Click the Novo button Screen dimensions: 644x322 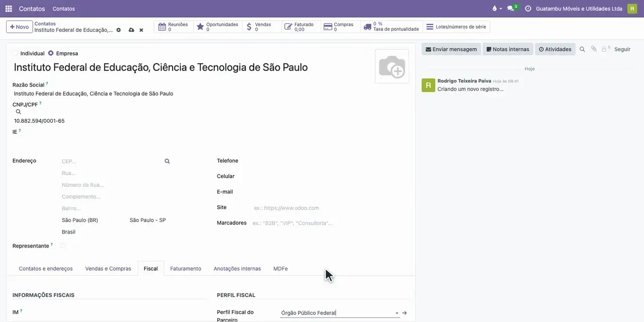[x=20, y=27]
